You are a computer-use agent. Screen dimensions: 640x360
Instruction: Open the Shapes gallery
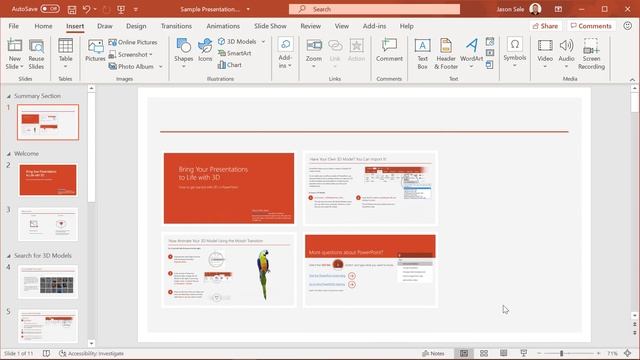point(183,53)
